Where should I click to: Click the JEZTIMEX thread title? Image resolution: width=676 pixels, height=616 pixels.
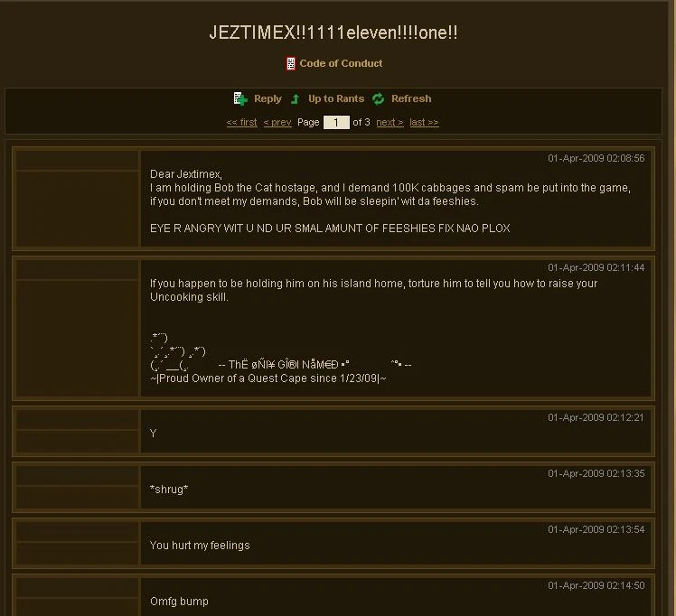point(333,33)
